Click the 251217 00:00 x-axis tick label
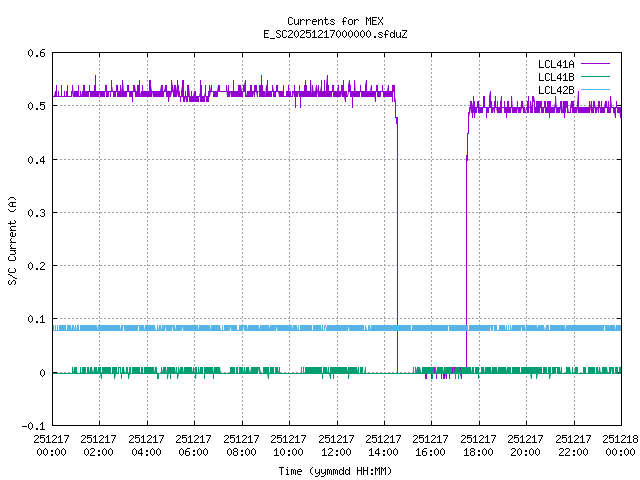Screen dimensions: 640x480 (x=52, y=445)
